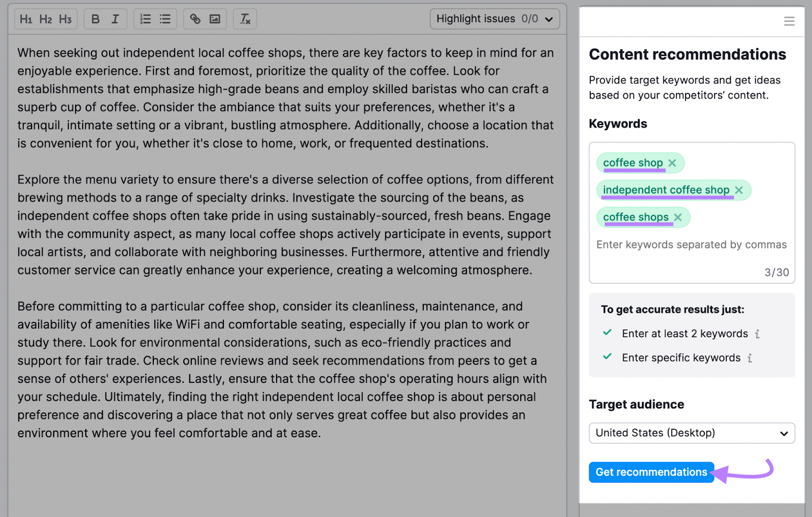Apply Heading 2 formatting
Image resolution: width=812 pixels, height=517 pixels.
[x=46, y=19]
